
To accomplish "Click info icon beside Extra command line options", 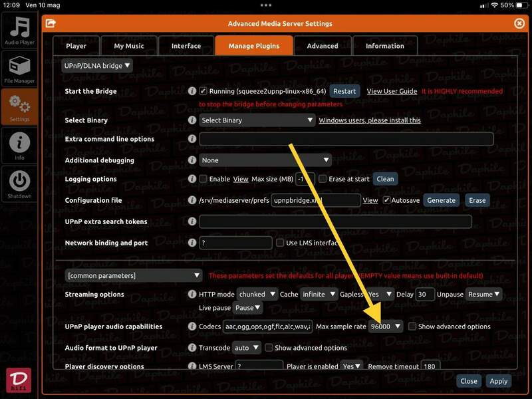I will pos(192,139).
